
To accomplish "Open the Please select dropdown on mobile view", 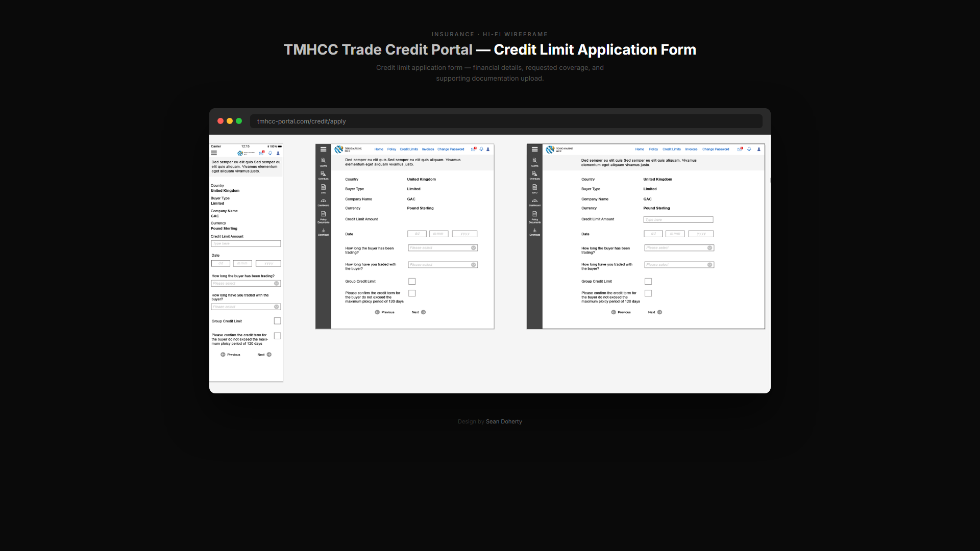I will pyautogui.click(x=246, y=283).
